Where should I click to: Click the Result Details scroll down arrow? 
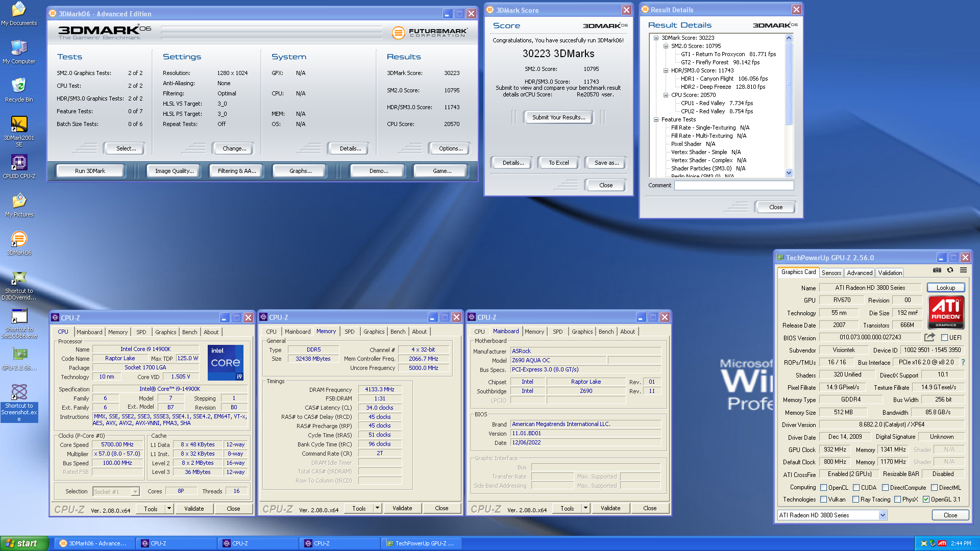[789, 173]
